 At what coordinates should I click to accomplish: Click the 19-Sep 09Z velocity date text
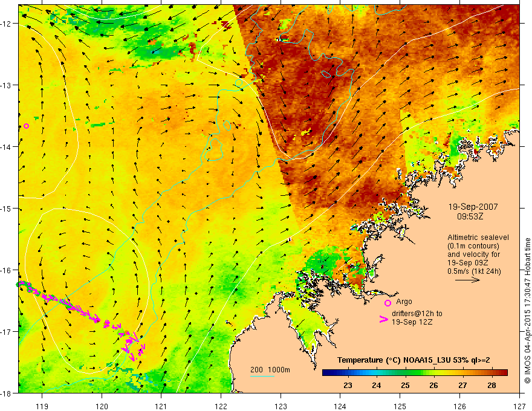(x=469, y=263)
